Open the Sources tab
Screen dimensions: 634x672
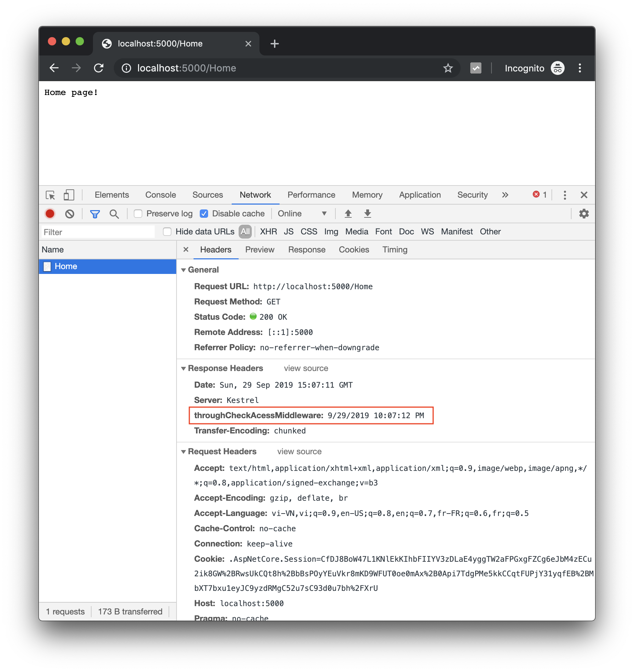pos(208,195)
